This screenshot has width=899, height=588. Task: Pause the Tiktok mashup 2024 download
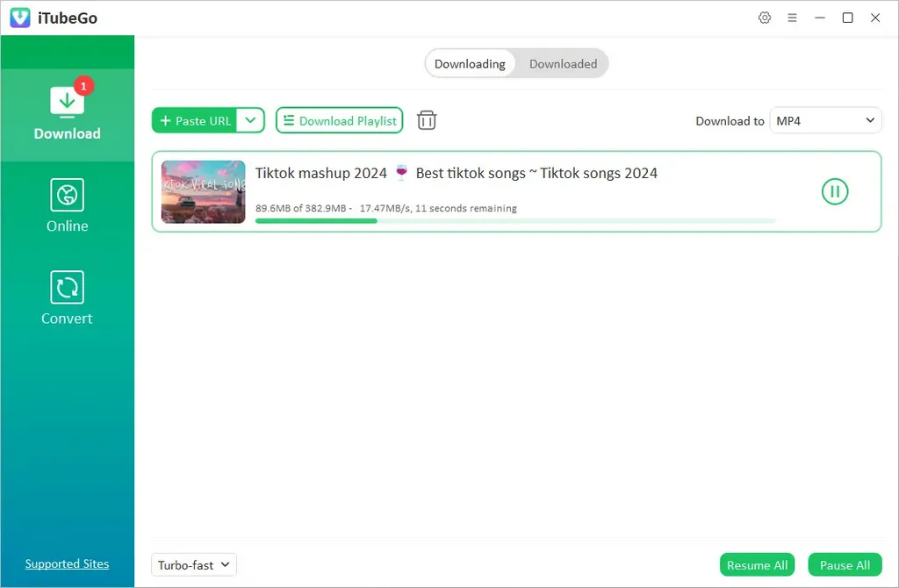[x=835, y=191]
